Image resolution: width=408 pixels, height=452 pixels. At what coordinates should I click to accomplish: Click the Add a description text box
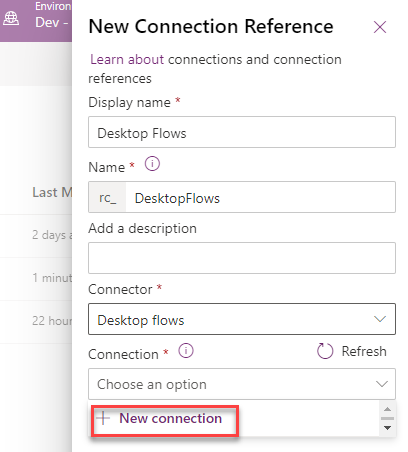tap(242, 258)
